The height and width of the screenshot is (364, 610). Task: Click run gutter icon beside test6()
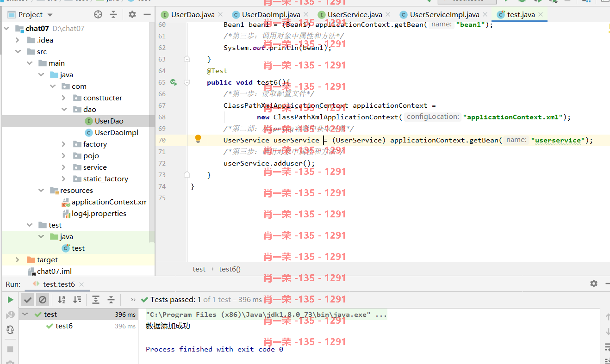tap(174, 82)
